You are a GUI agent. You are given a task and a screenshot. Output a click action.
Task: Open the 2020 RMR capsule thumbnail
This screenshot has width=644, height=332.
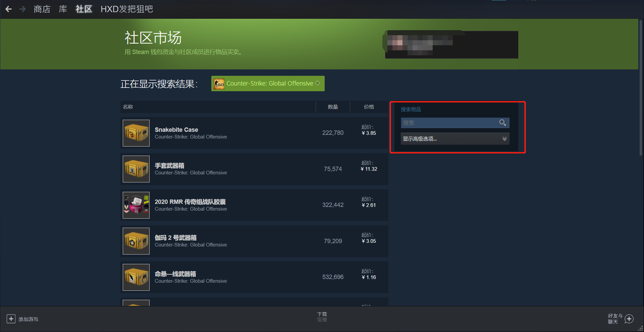pos(136,205)
